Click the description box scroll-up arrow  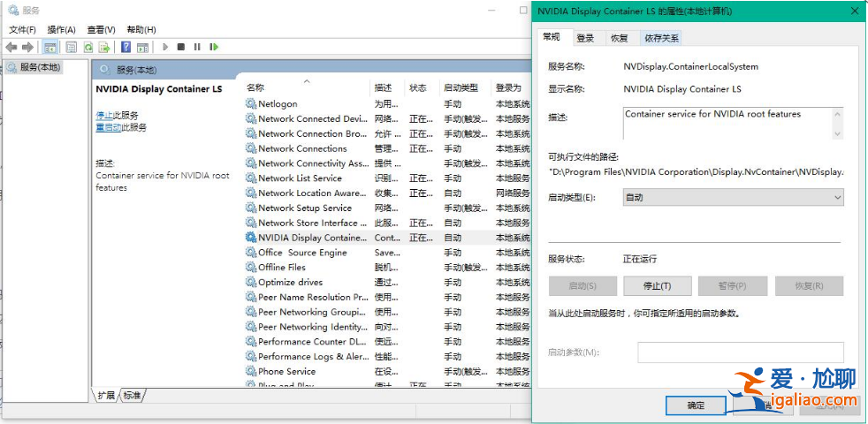coord(838,115)
